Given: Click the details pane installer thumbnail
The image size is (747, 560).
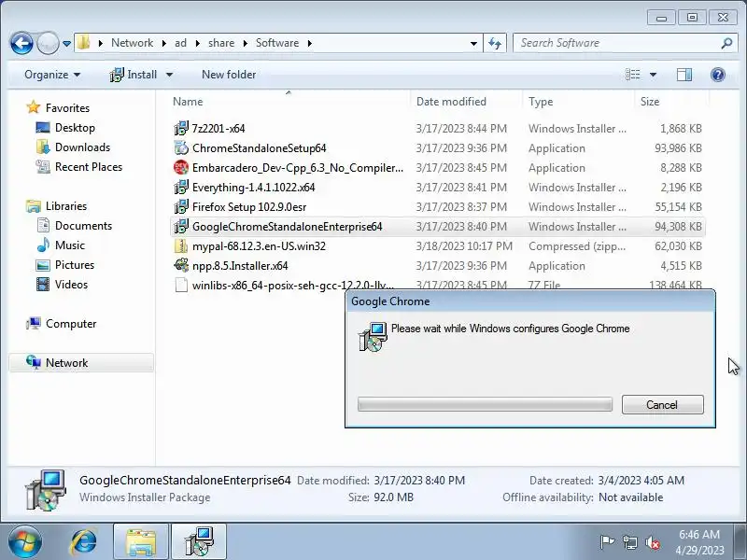Looking at the screenshot, I should (x=46, y=491).
